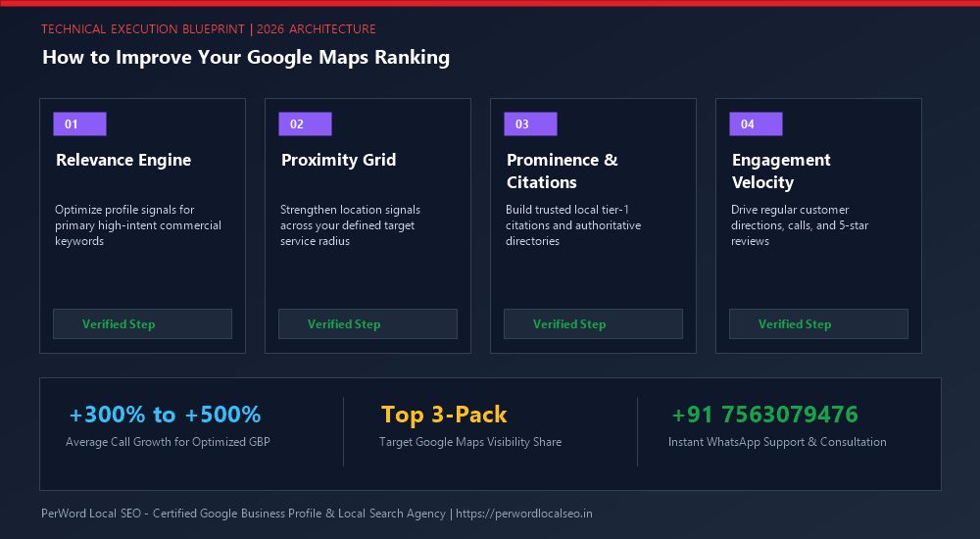The image size is (980, 539).
Task: Click Verified Step under Relevance Engine
Action: (x=142, y=324)
